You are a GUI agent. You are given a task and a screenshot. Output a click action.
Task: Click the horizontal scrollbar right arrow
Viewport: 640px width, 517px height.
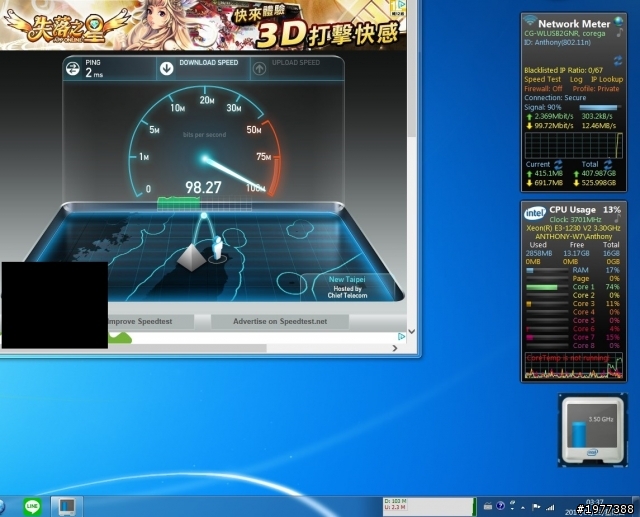tap(395, 348)
